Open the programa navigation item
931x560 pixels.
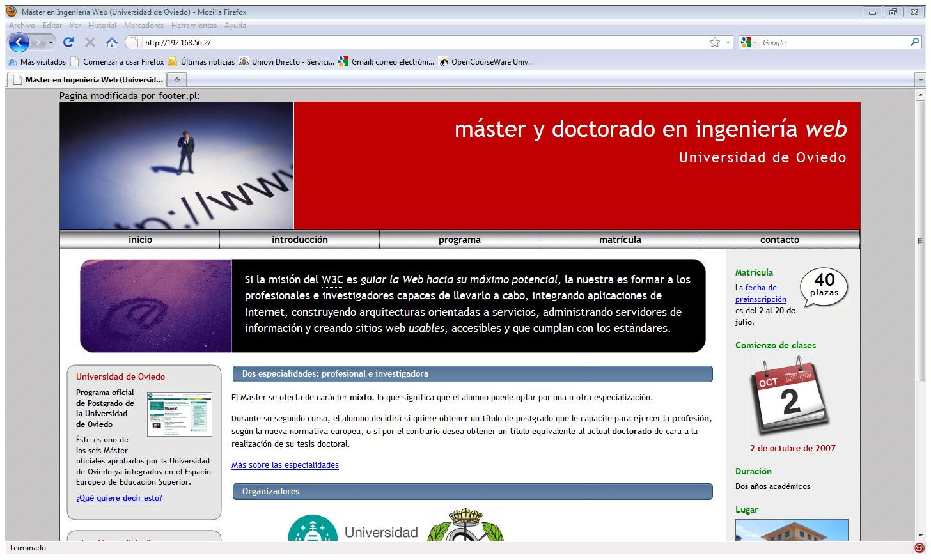(x=460, y=240)
